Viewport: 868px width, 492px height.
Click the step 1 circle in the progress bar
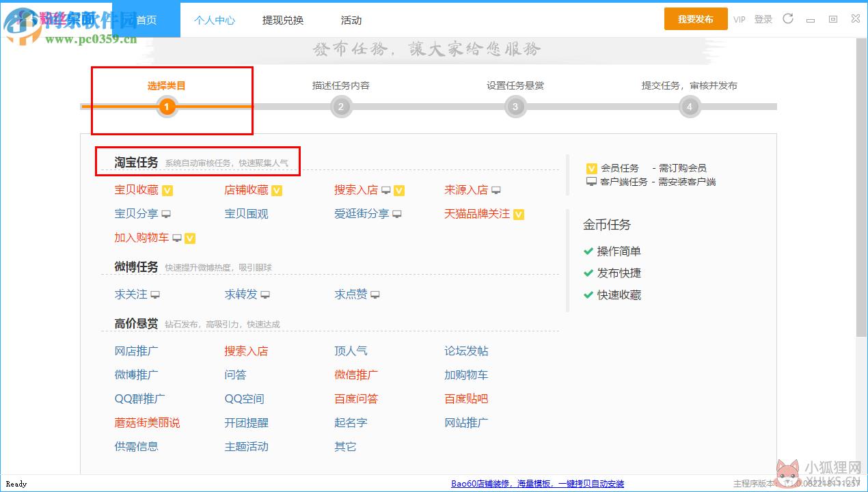[166, 107]
